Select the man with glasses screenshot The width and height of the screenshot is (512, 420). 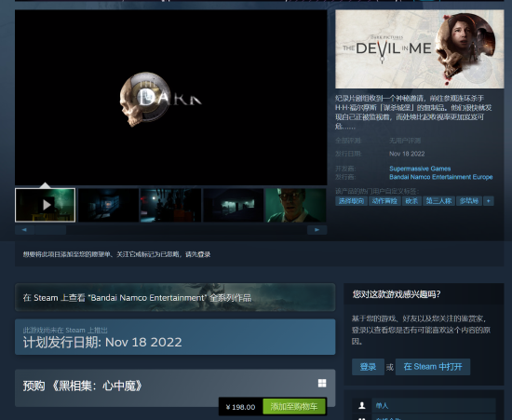tap(296, 205)
